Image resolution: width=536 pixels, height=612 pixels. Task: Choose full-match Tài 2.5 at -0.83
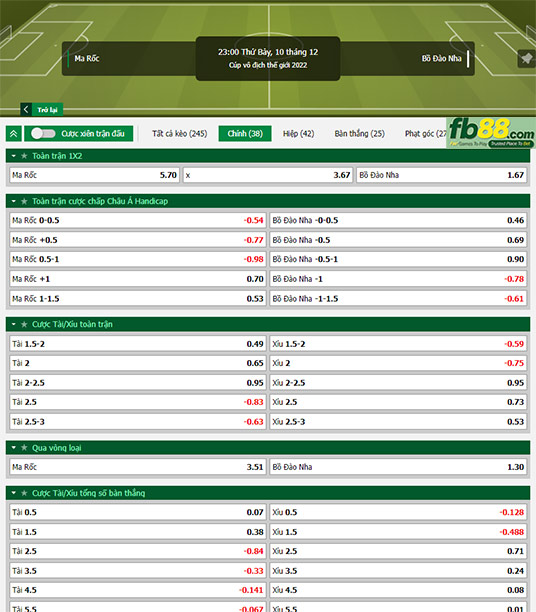138,402
